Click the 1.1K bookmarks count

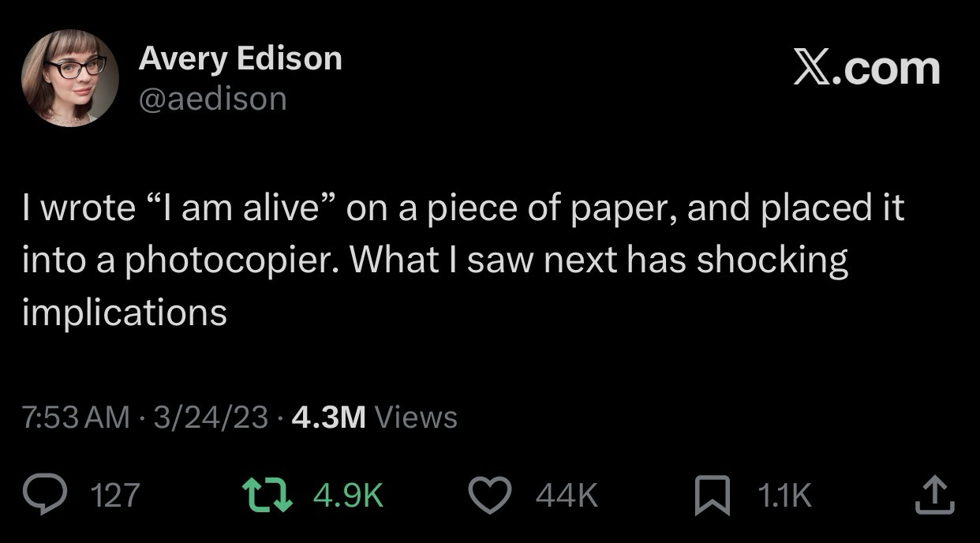[784, 495]
